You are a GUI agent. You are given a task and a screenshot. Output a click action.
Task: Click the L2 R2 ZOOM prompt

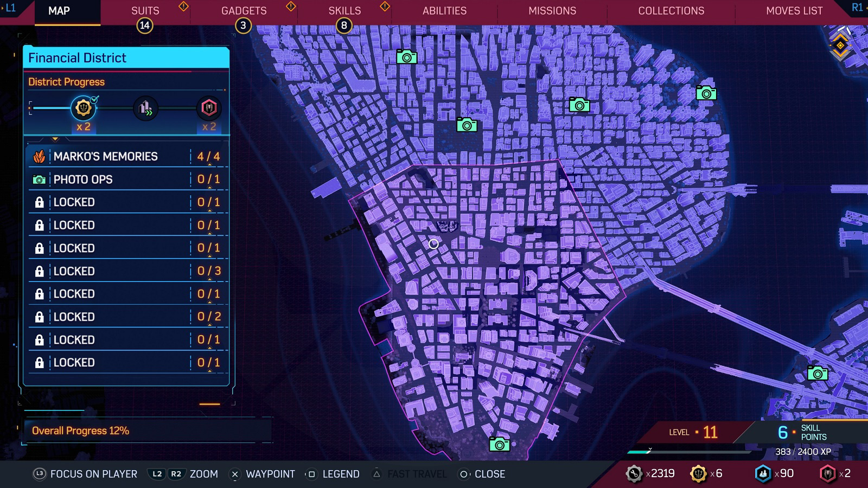click(x=183, y=474)
